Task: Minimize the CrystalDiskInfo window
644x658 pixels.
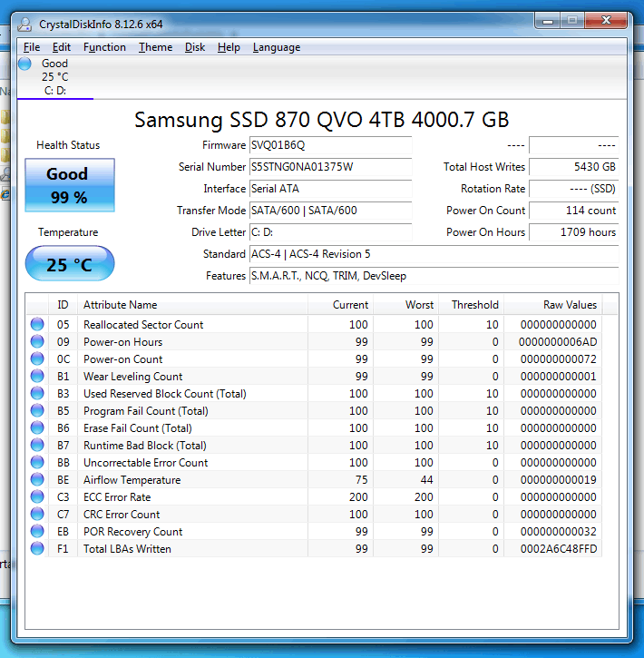Action: (x=548, y=21)
